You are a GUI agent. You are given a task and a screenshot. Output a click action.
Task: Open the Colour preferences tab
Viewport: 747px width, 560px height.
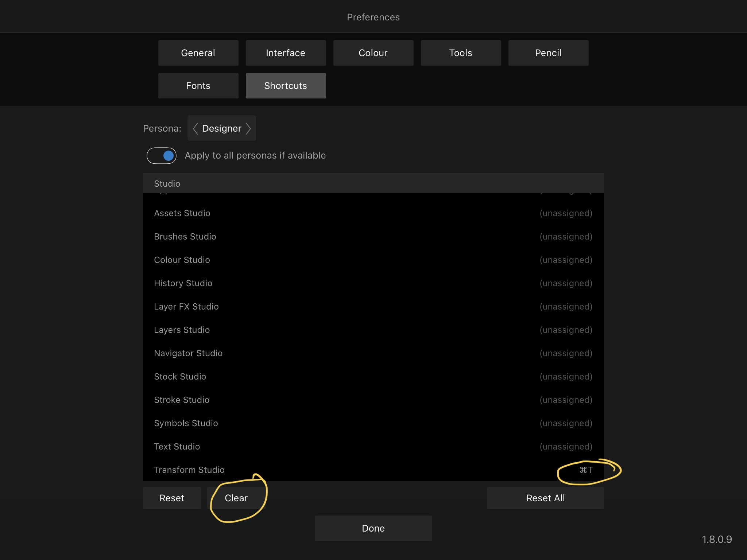pos(373,52)
